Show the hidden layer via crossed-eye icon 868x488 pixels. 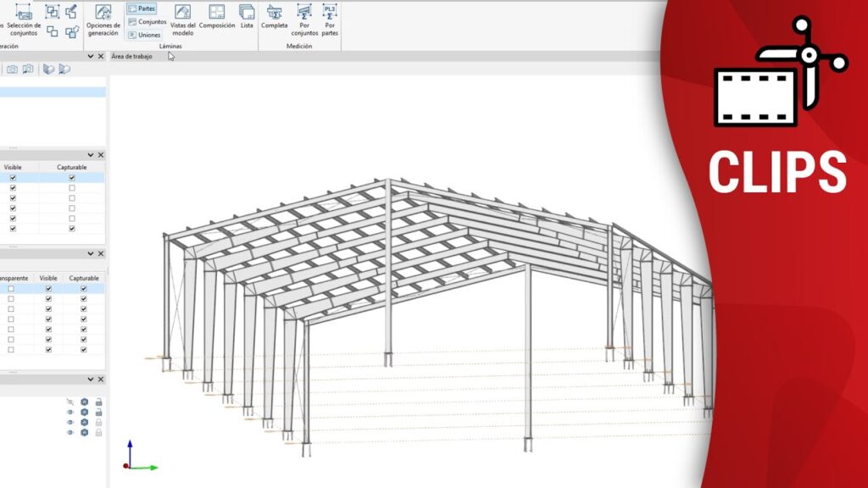tap(70, 402)
